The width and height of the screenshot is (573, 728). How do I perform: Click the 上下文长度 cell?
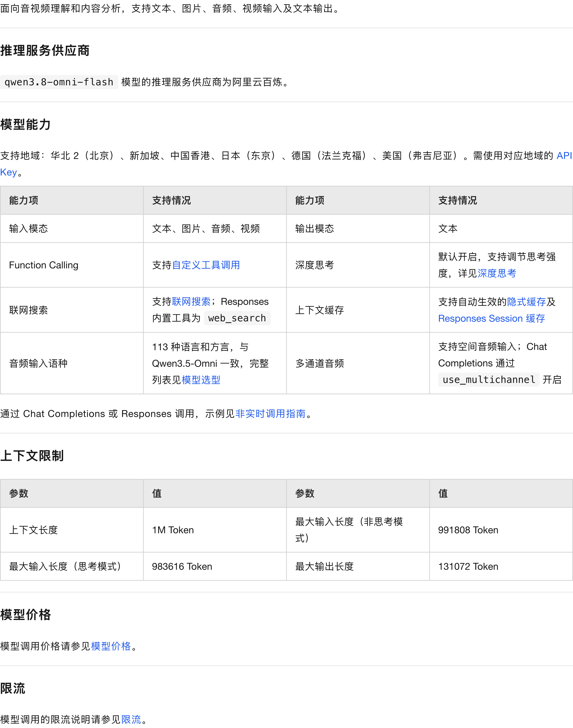72,530
